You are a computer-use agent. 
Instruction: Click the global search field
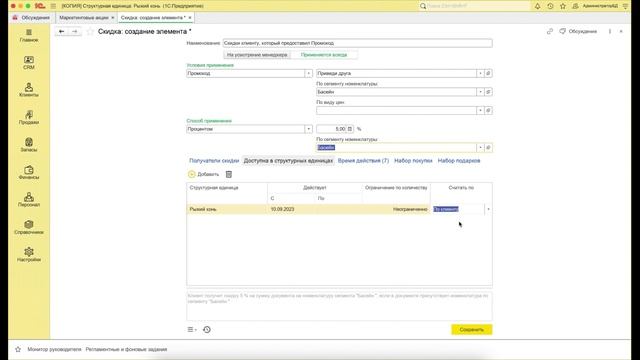click(x=475, y=6)
